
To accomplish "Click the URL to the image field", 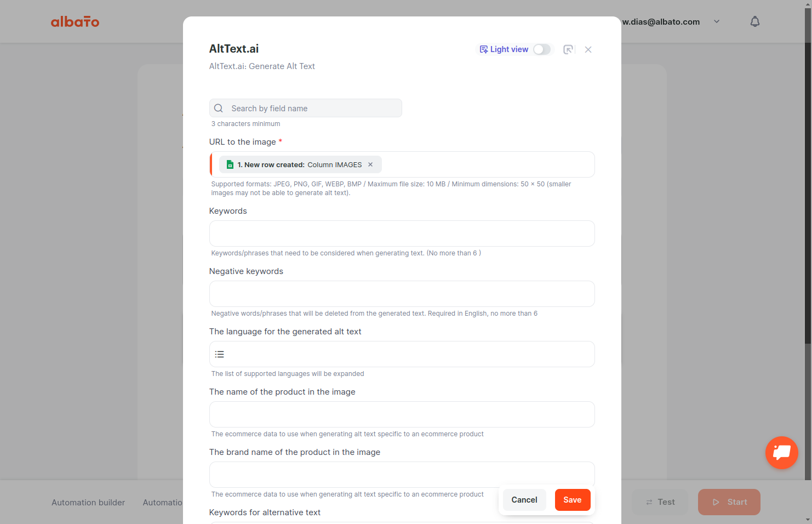I will [402, 164].
